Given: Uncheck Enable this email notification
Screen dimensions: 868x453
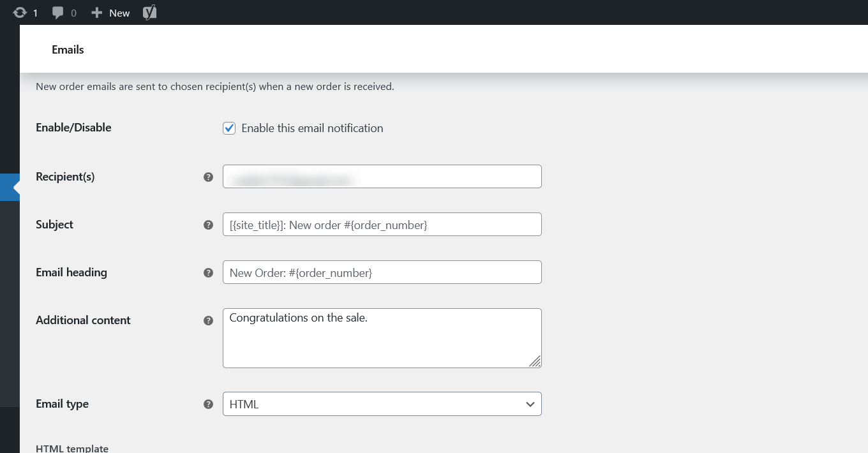Looking at the screenshot, I should 228,128.
